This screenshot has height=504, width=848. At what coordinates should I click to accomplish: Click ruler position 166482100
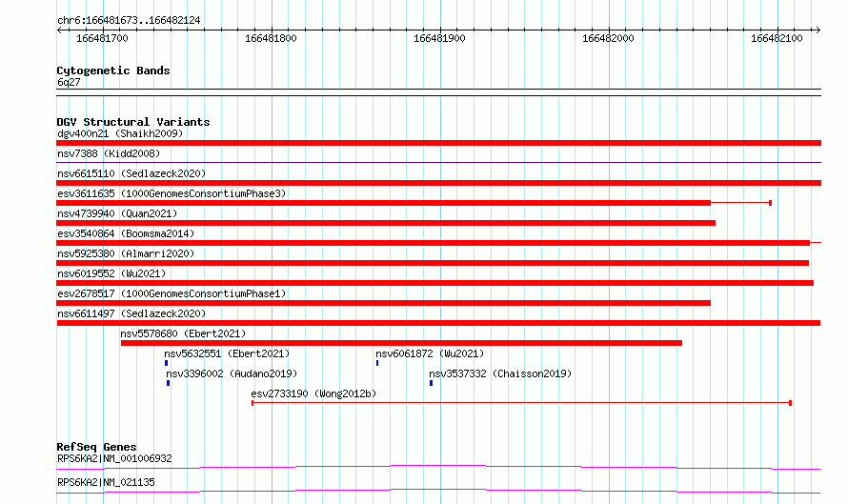point(777,38)
